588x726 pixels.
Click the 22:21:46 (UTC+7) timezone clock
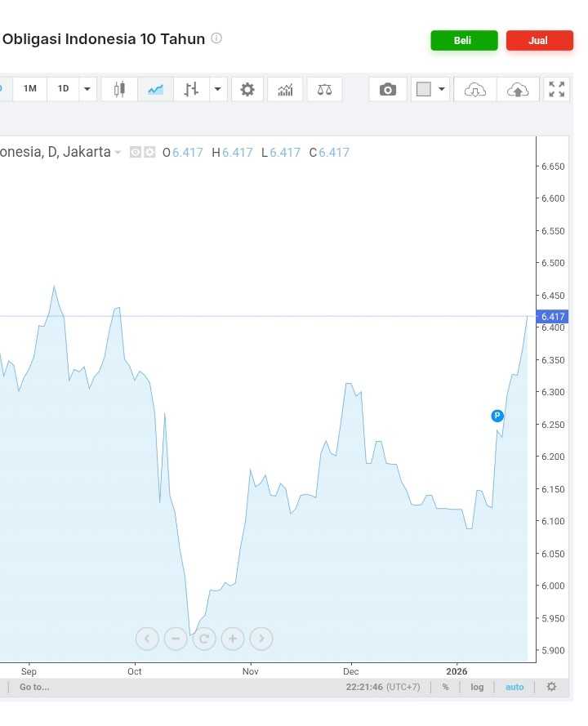(x=383, y=687)
